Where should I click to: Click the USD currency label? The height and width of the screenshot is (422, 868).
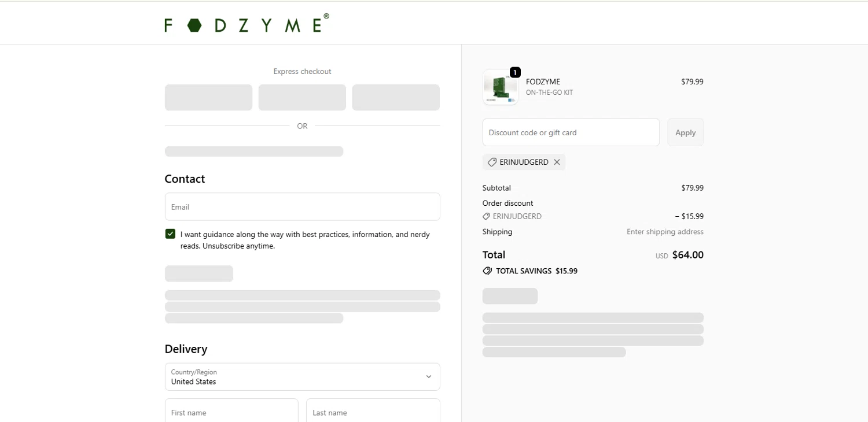click(x=661, y=256)
